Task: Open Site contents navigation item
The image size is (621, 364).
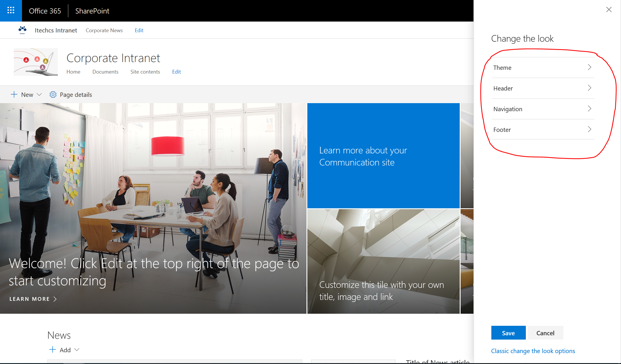Action: (145, 72)
